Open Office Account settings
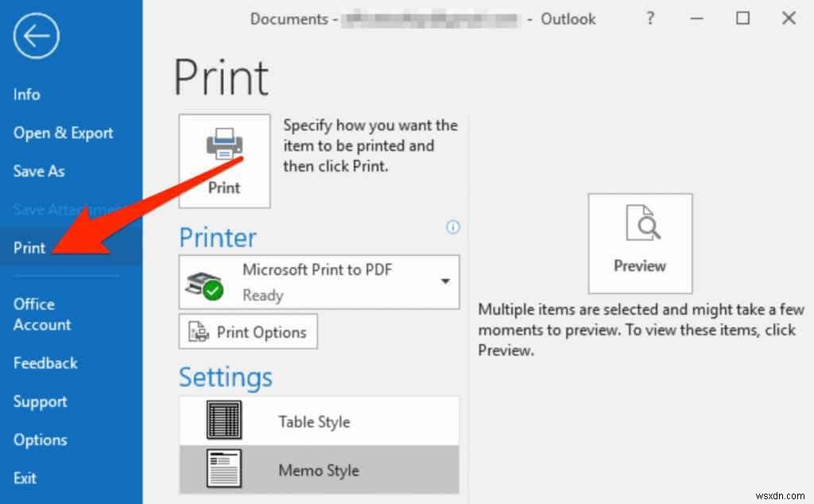The height and width of the screenshot is (504, 814). tap(41, 314)
